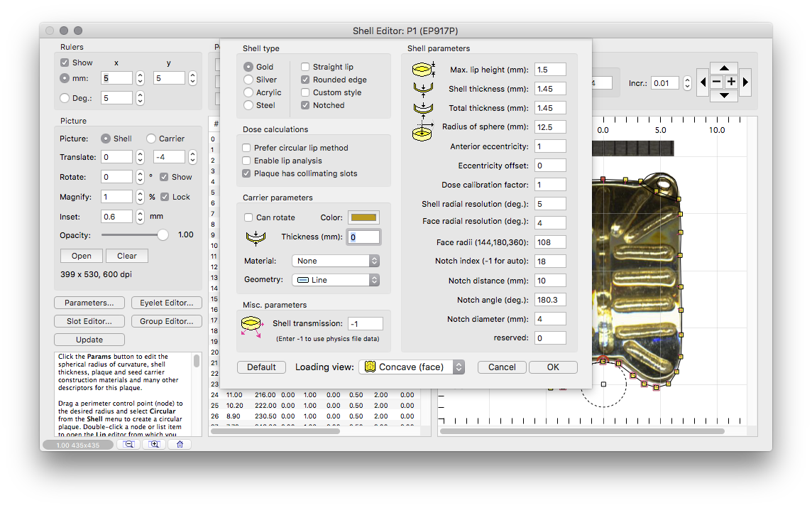Select the Steel shell type

point(248,105)
